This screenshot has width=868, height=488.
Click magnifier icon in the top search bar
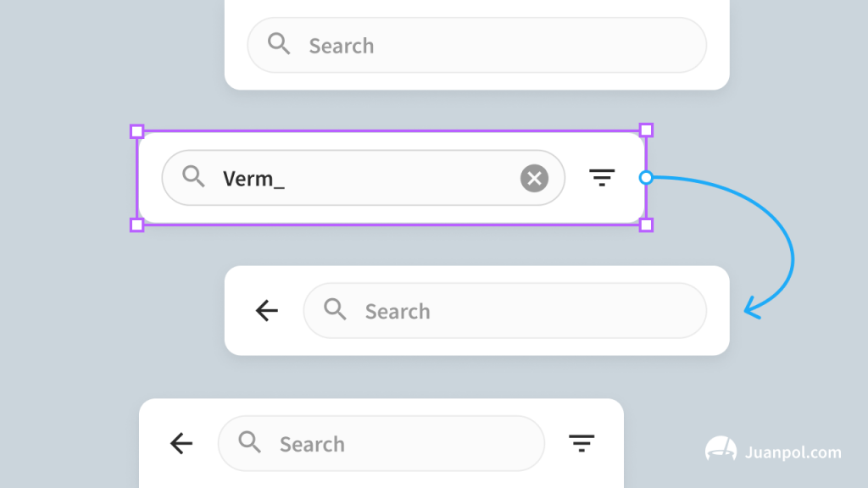[x=279, y=44]
